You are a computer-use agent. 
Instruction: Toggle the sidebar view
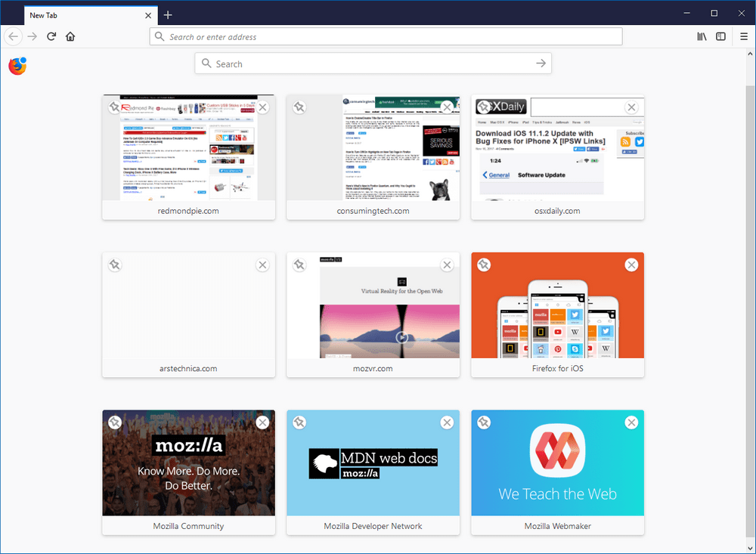(720, 36)
